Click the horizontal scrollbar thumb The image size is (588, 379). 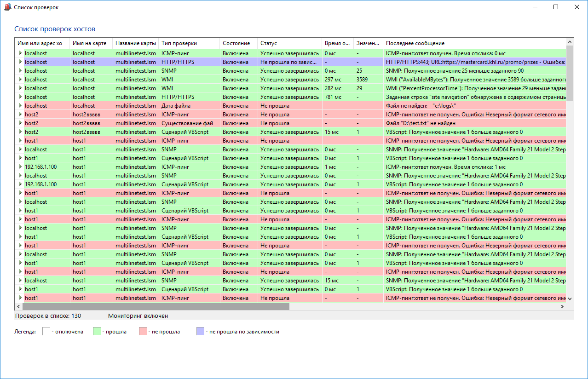coord(156,306)
